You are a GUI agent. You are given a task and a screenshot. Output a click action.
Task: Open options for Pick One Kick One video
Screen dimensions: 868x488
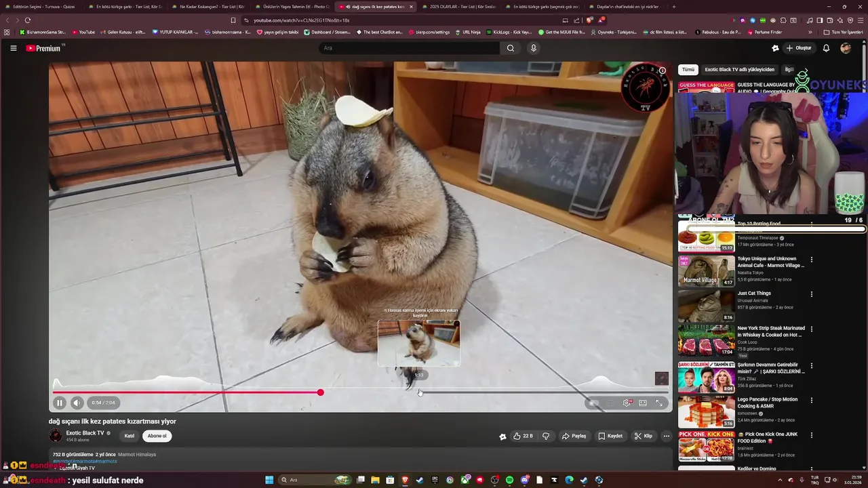[x=811, y=435]
